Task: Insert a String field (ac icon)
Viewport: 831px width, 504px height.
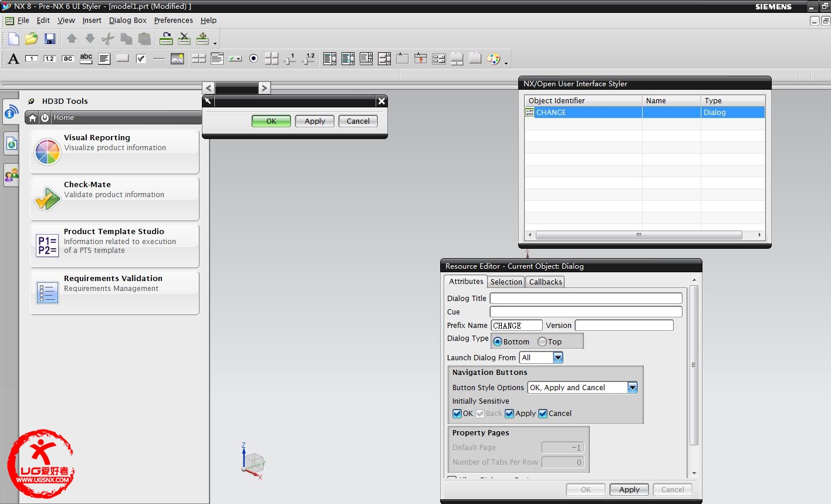Action: coord(68,59)
